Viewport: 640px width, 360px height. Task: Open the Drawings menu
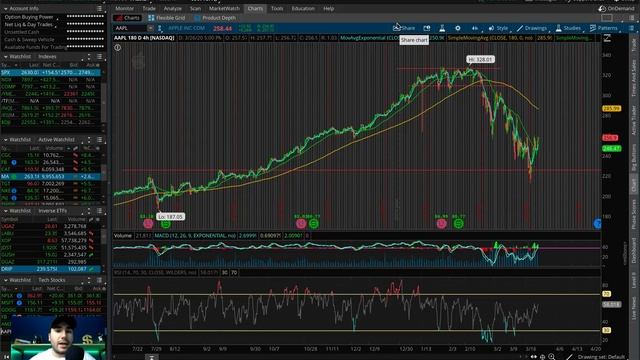pyautogui.click(x=532, y=28)
